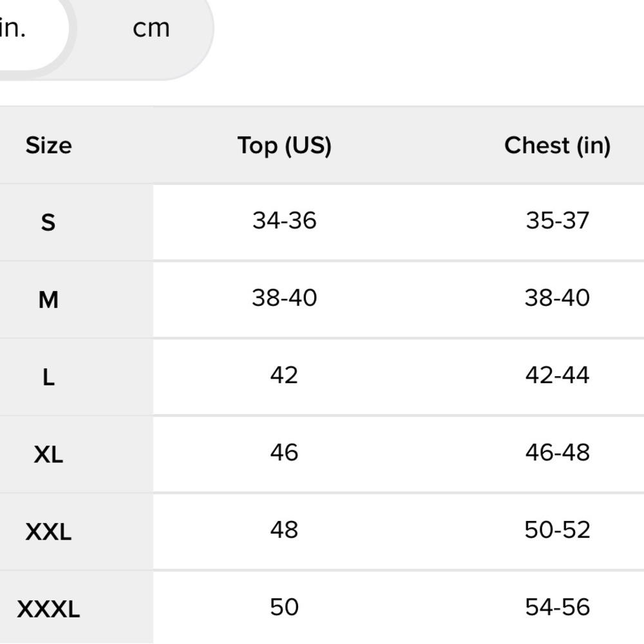Select the M size row label

(x=48, y=300)
